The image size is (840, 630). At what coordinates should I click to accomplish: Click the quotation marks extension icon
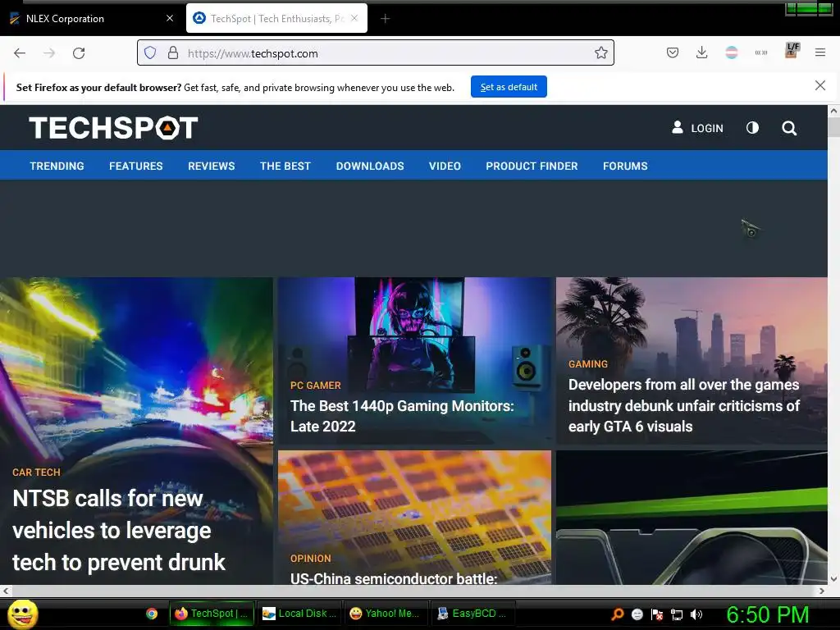pyautogui.click(x=760, y=52)
